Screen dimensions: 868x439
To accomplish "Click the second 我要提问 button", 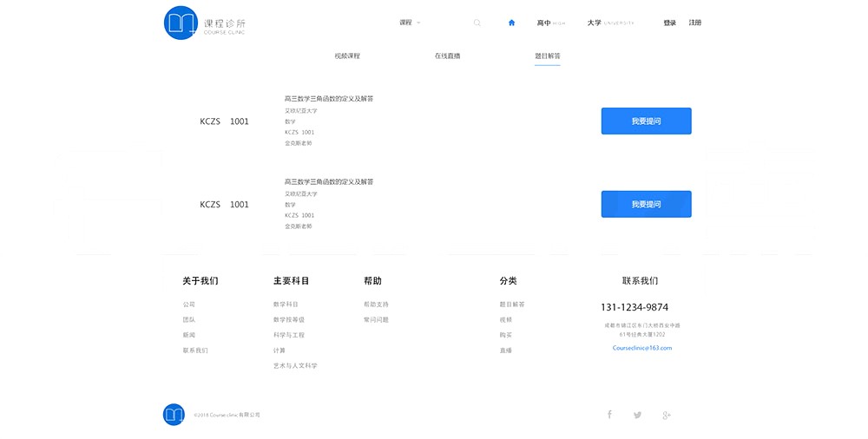I will pos(646,205).
